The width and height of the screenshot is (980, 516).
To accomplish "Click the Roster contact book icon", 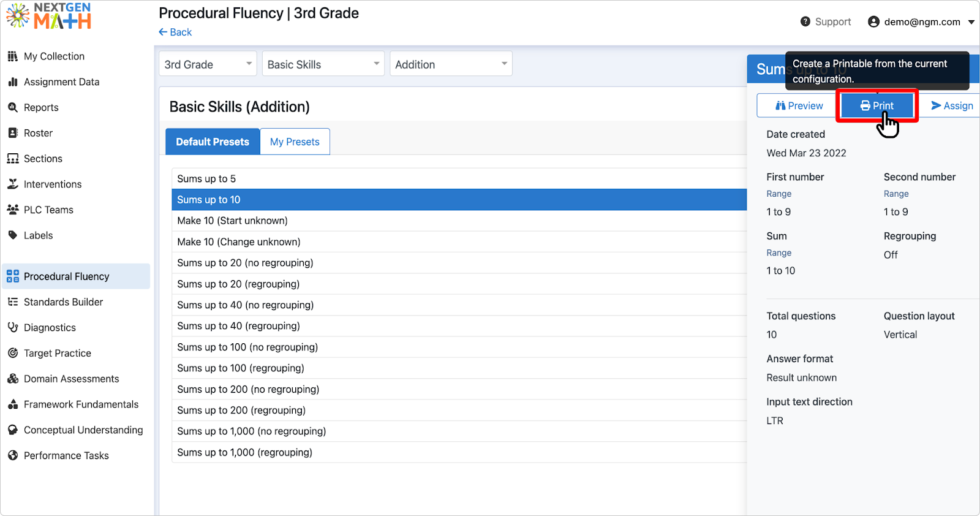I will (x=12, y=133).
